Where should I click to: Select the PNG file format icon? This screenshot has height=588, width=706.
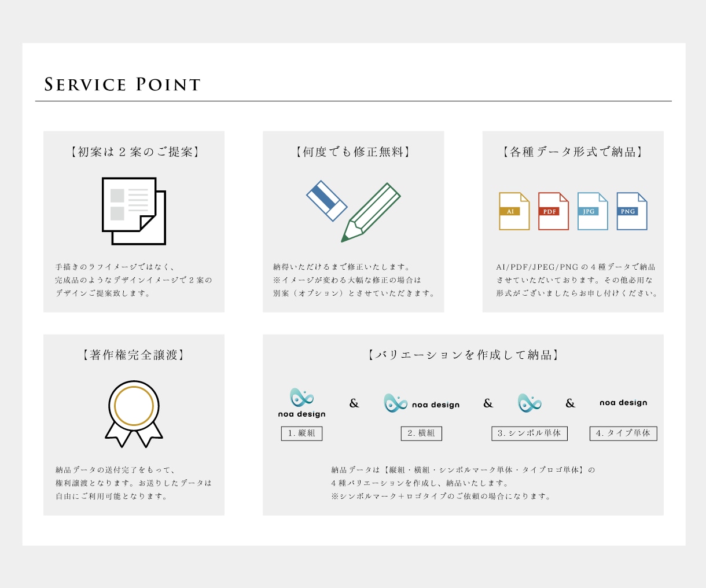[632, 211]
